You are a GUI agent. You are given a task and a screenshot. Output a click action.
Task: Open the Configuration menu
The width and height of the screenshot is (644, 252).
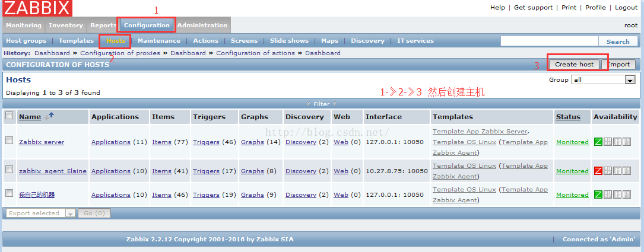[x=147, y=25]
